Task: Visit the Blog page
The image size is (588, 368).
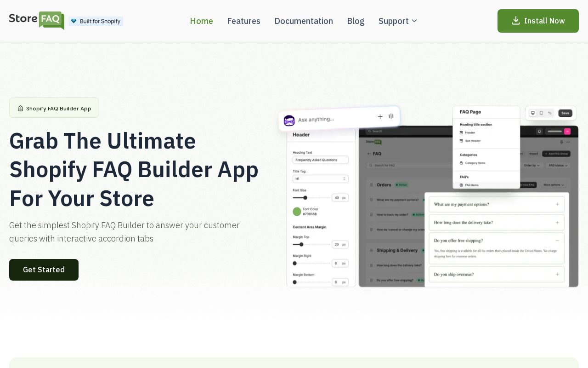Action: tap(356, 21)
